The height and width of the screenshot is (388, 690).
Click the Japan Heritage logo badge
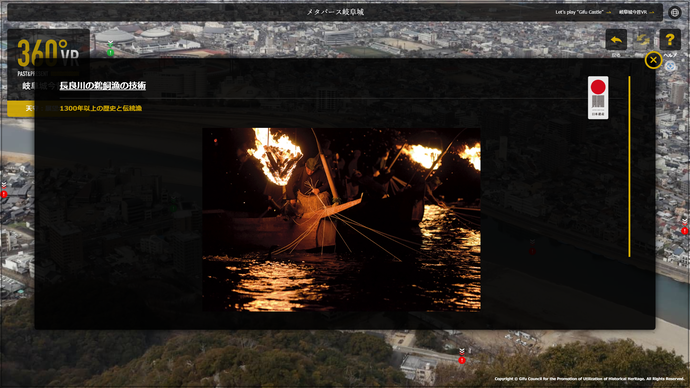pos(598,97)
